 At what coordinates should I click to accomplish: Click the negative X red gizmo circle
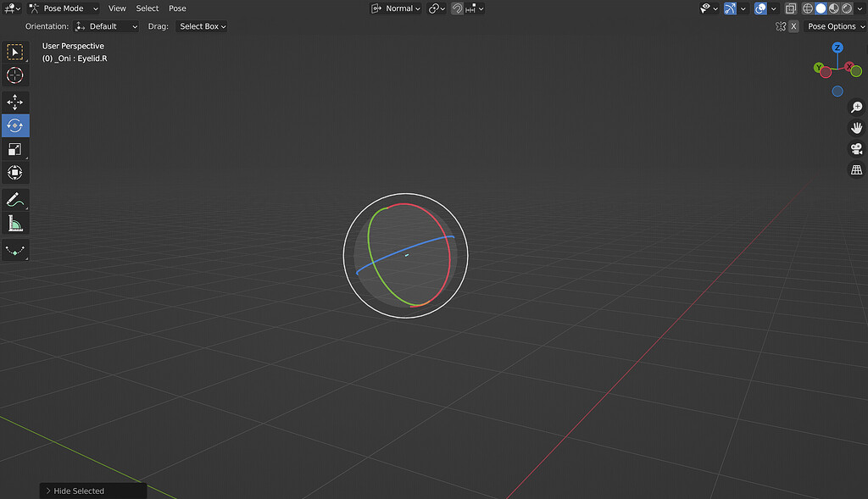point(826,73)
